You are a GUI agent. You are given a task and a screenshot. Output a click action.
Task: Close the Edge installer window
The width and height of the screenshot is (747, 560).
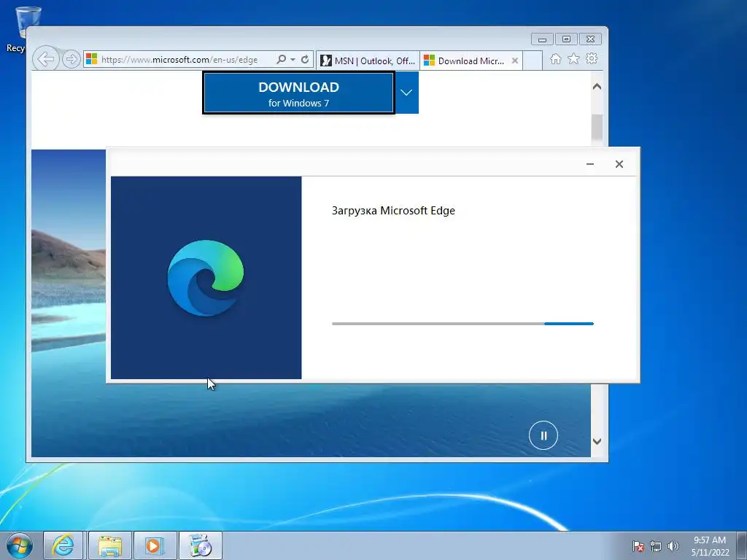click(619, 164)
